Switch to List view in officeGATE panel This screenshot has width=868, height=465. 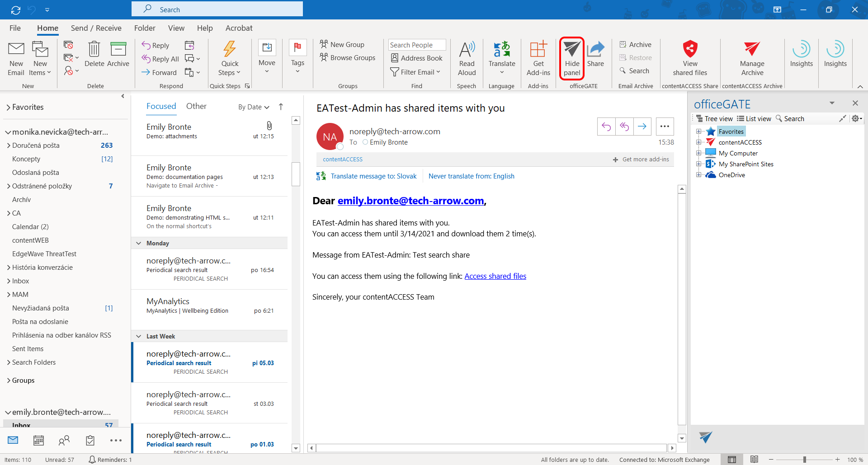click(x=754, y=119)
